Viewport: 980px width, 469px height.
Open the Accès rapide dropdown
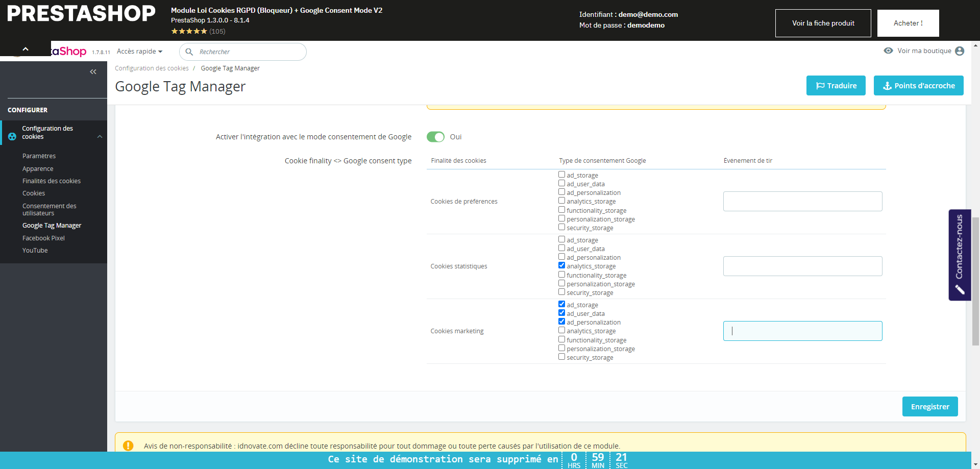click(139, 52)
